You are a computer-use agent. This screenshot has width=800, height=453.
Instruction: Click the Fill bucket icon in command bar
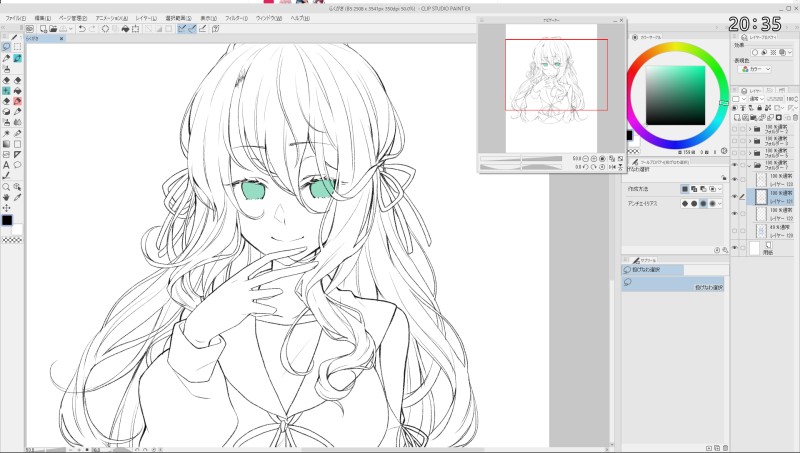(125, 29)
